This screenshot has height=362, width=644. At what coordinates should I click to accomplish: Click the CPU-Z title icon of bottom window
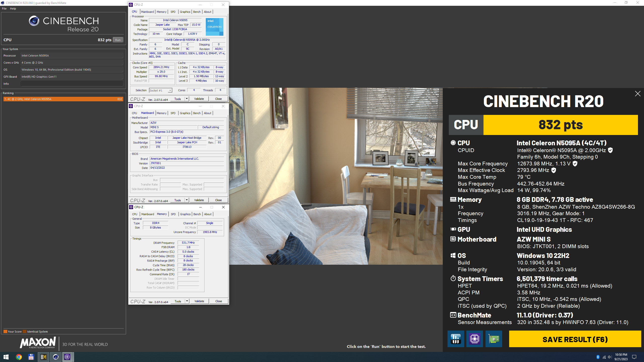click(131, 207)
